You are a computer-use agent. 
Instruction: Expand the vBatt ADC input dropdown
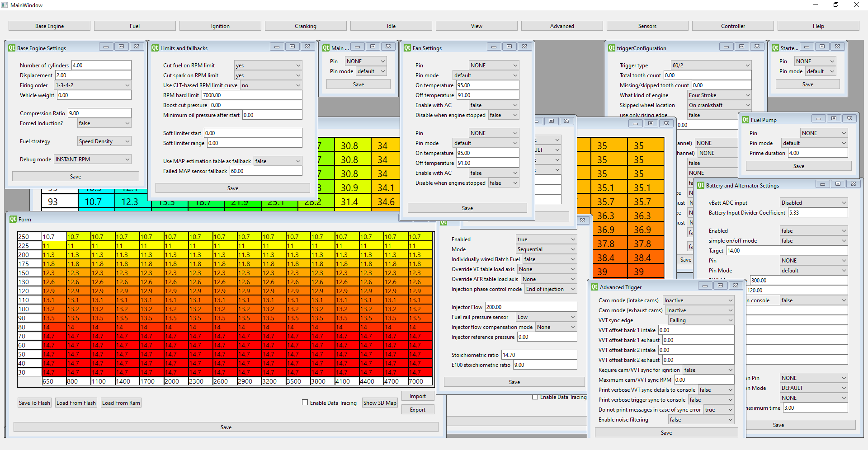(814, 203)
